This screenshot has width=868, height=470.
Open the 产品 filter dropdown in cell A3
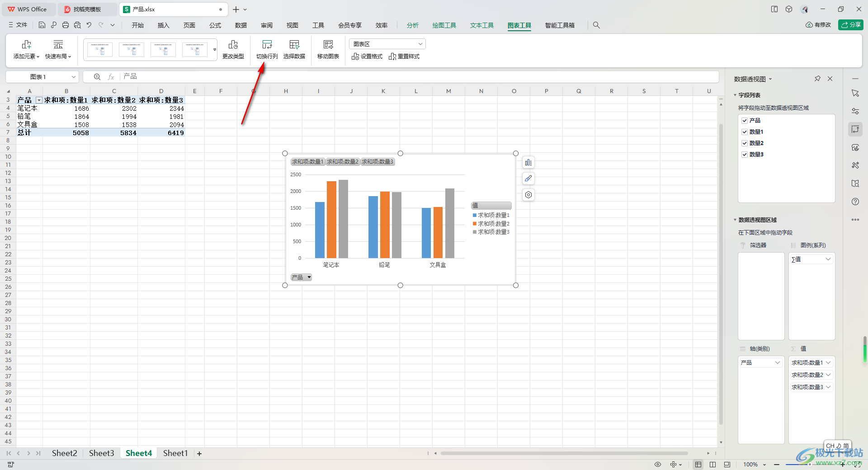click(x=39, y=100)
